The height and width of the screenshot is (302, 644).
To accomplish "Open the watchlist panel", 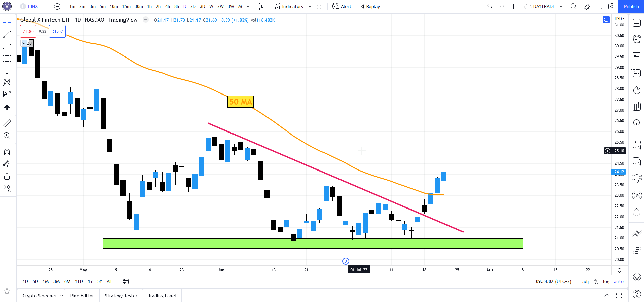I will click(x=637, y=23).
